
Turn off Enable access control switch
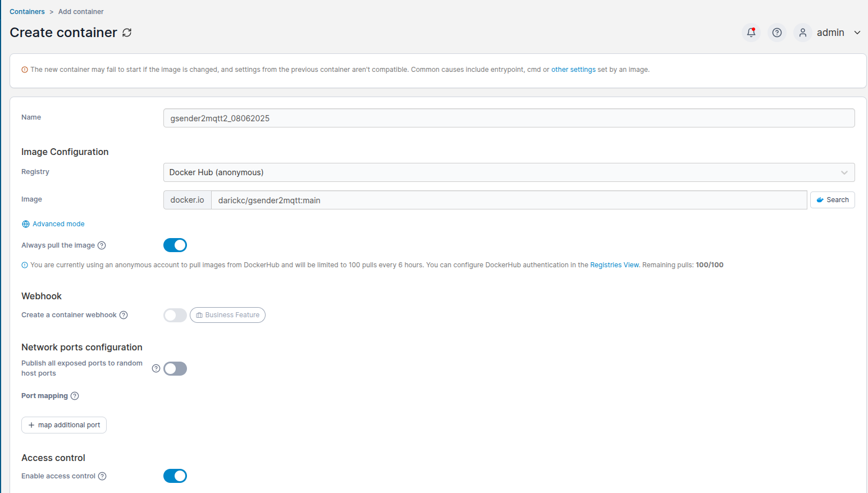tap(175, 476)
